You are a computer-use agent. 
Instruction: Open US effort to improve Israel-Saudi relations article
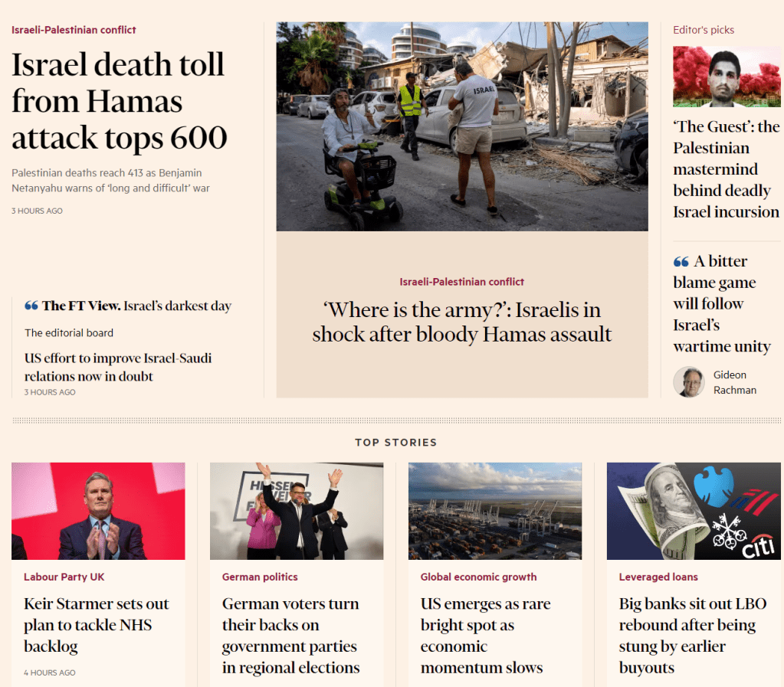(x=118, y=367)
